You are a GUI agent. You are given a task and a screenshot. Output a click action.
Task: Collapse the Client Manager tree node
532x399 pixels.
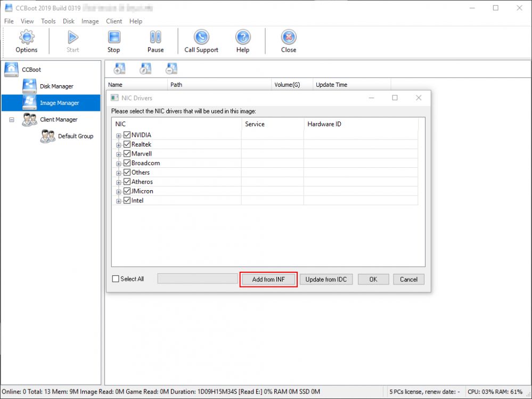12,120
